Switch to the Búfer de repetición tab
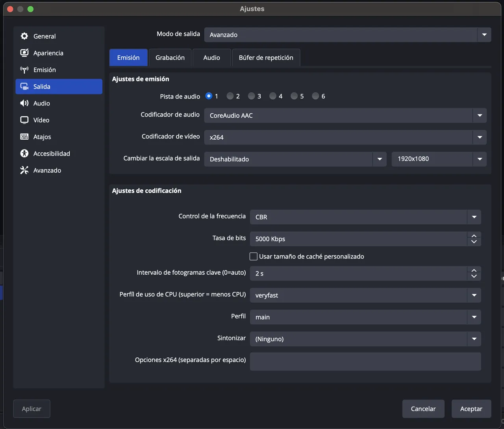 (x=266, y=57)
